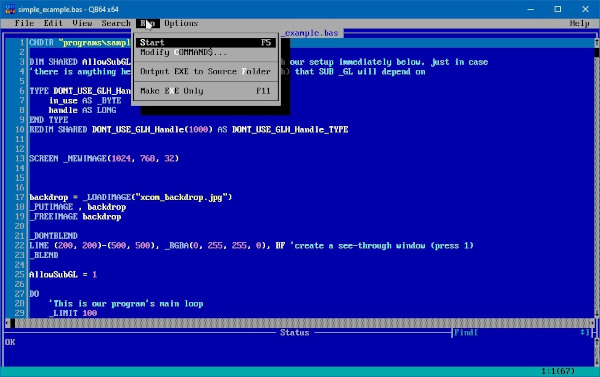Image resolution: width=600 pixels, height=377 pixels.
Task: Click the cursor position 1:1(67) indicator
Action: coord(558,371)
